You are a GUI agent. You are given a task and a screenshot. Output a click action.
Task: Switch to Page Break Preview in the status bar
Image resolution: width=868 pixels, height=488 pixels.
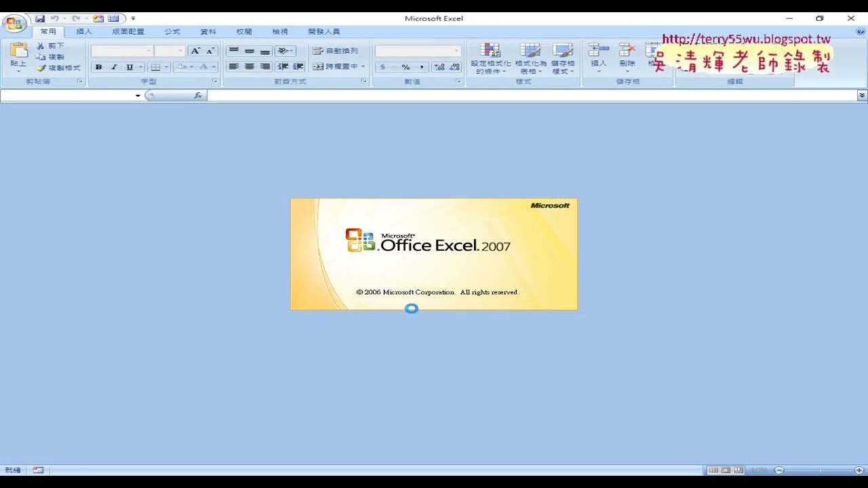[x=738, y=470]
